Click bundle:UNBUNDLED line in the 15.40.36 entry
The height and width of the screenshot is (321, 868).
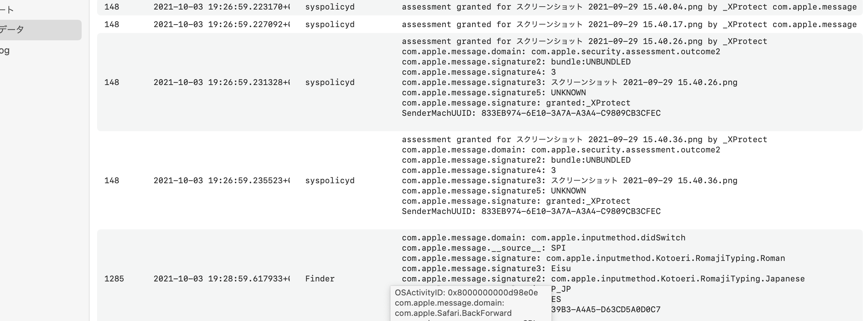point(516,160)
